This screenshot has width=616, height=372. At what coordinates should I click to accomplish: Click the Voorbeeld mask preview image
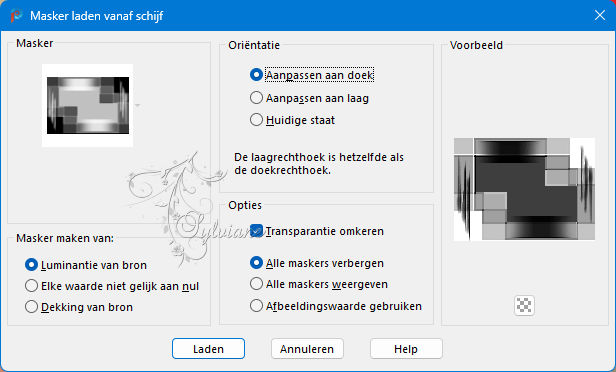(524, 189)
